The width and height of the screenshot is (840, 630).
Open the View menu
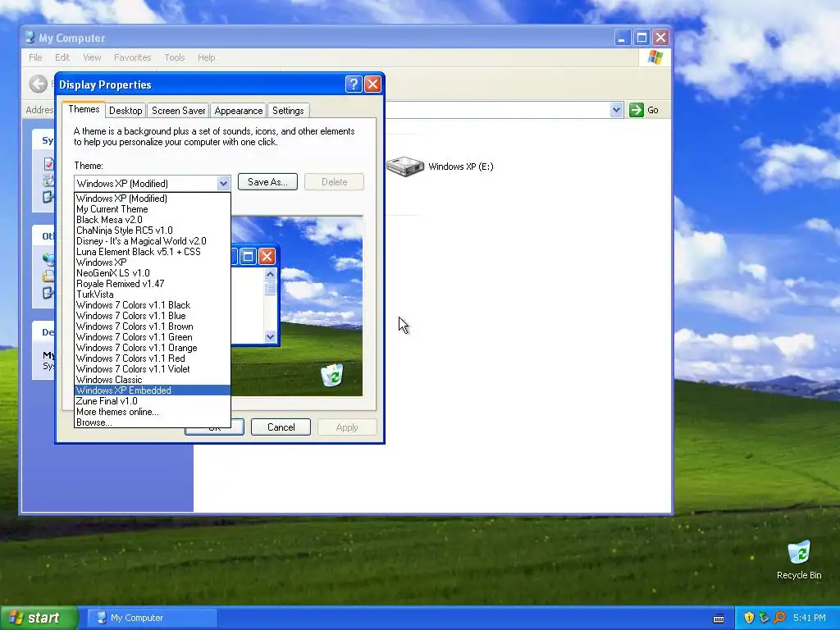click(92, 57)
